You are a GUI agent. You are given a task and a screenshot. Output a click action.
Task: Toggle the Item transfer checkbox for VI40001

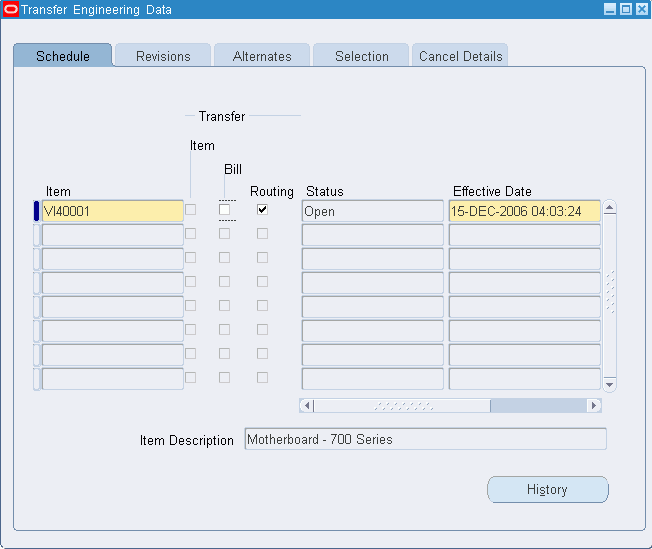tap(191, 210)
